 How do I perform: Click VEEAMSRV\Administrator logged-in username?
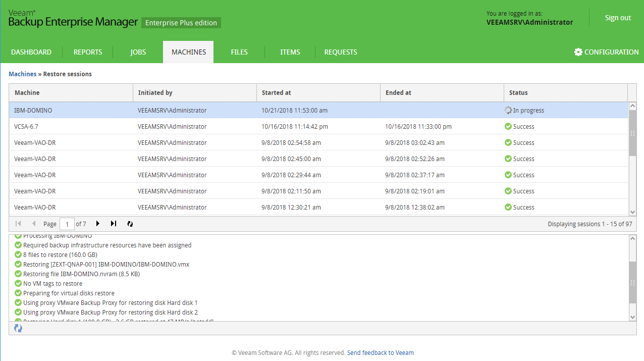(530, 22)
